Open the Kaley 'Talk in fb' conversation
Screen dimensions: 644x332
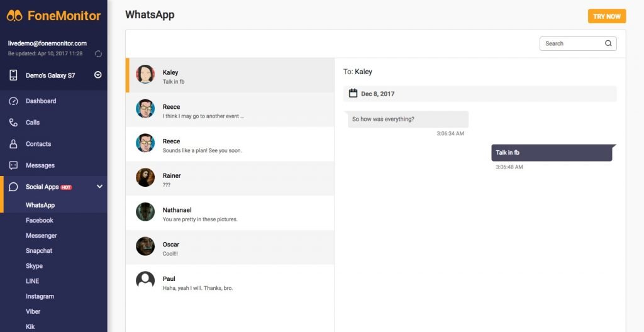(230, 75)
